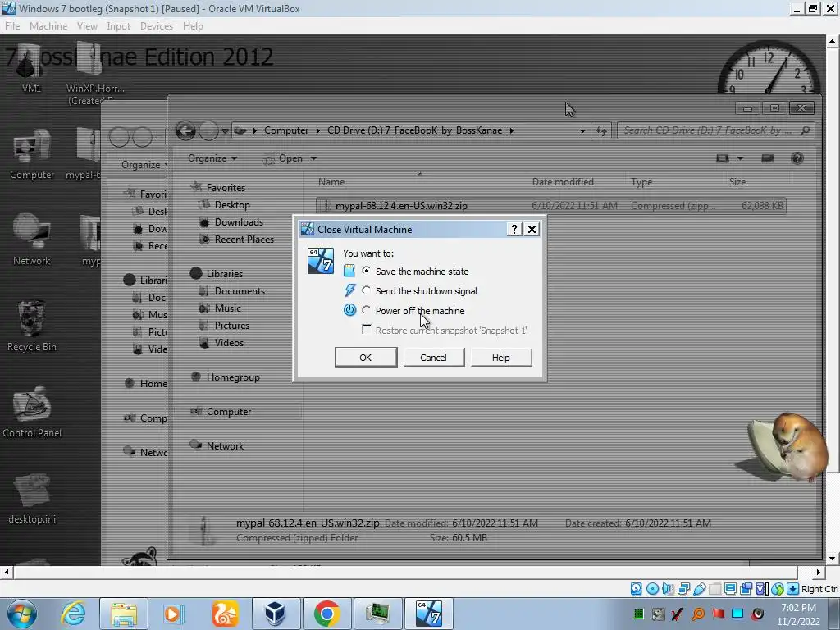Image resolution: width=840 pixels, height=630 pixels.
Task: Click the Windows Start orb
Action: [x=22, y=614]
